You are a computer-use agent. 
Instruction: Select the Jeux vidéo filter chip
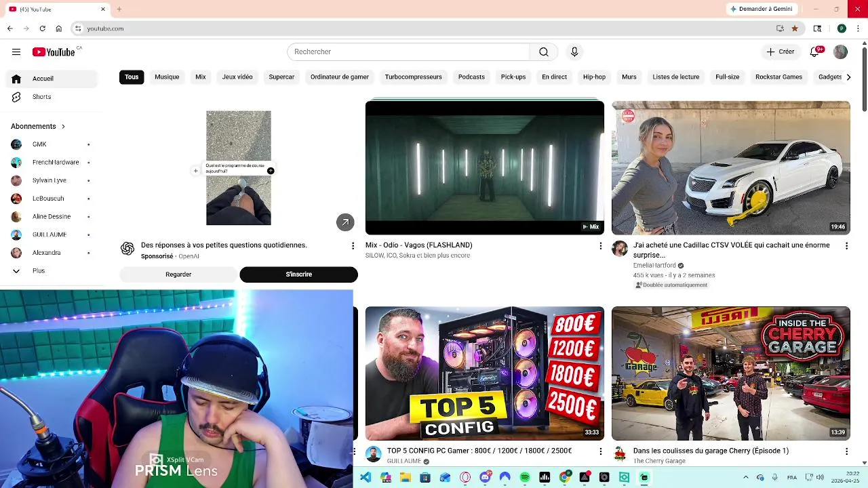pyautogui.click(x=237, y=77)
